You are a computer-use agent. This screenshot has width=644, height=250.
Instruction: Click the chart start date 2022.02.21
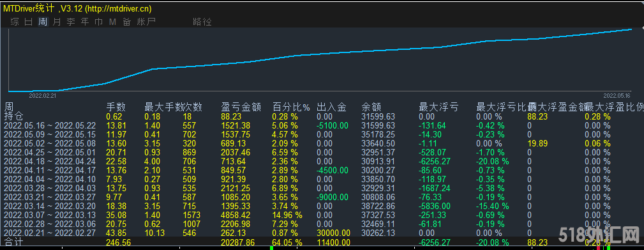[43, 95]
